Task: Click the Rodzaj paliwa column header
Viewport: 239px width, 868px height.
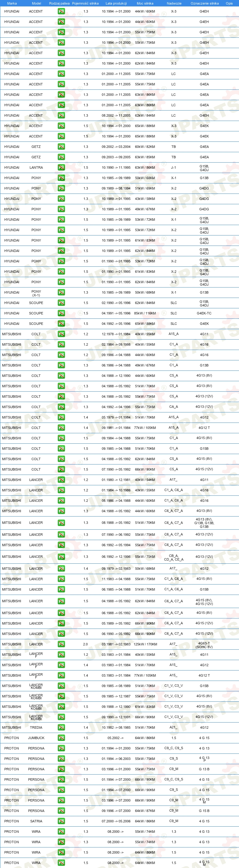Action: pos(60,3)
